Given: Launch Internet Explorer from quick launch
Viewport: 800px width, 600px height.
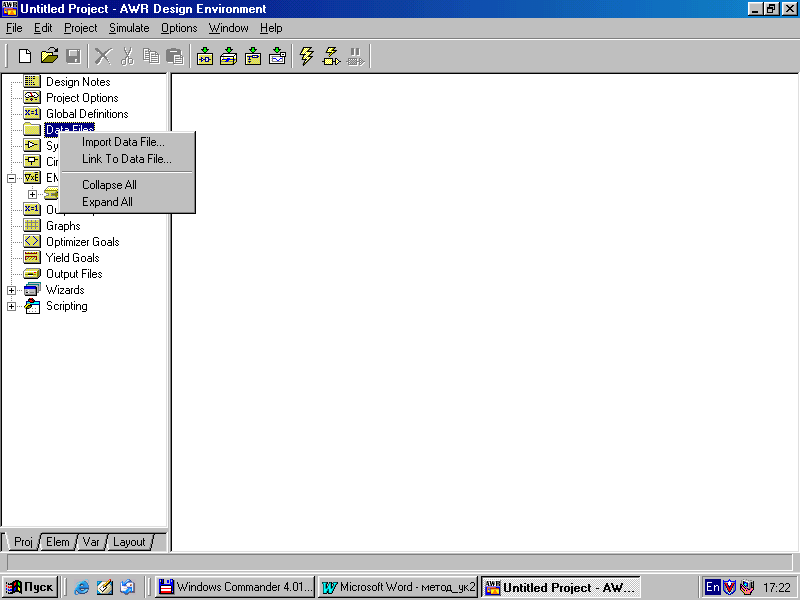Looking at the screenshot, I should 81,587.
